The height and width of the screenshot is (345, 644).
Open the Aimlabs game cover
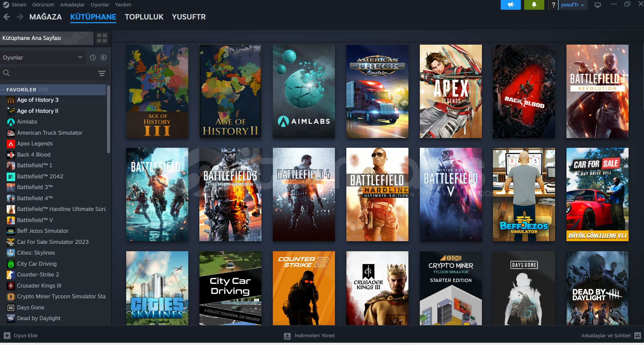pyautogui.click(x=304, y=91)
